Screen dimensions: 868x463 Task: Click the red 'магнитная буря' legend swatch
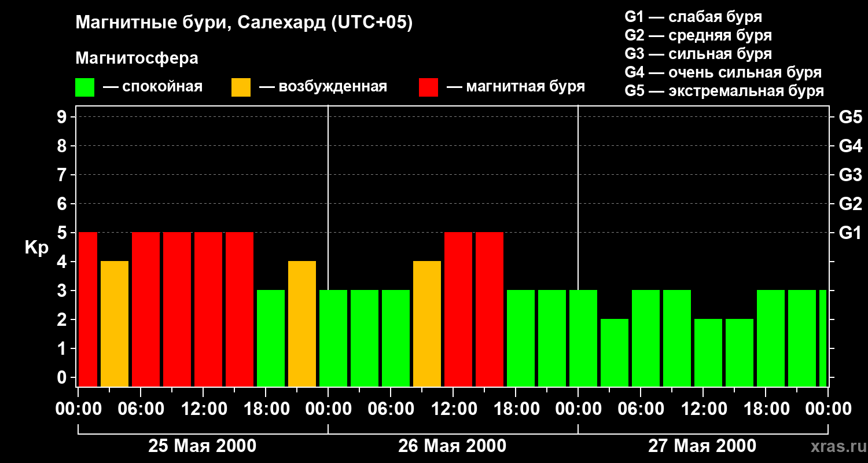429,87
